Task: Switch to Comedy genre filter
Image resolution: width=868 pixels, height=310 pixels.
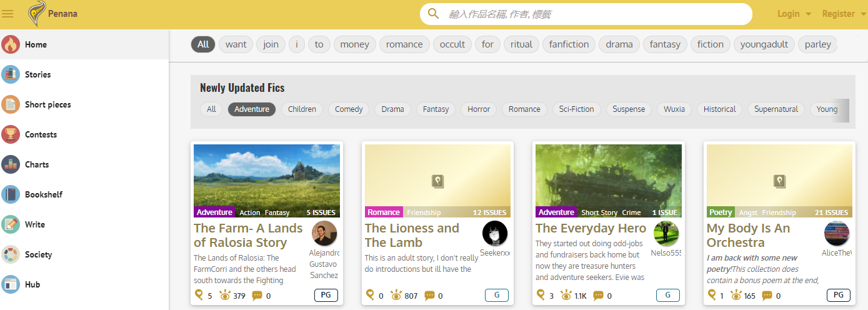Action: [x=349, y=109]
